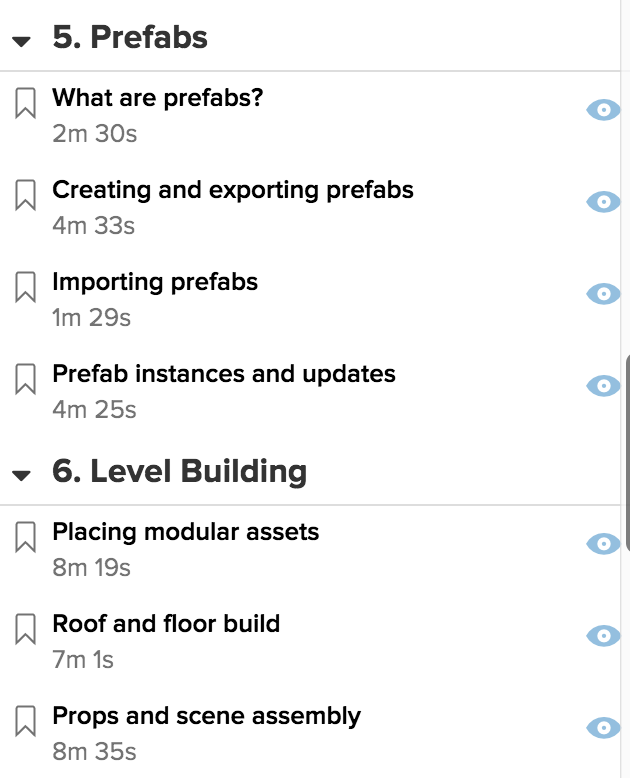Bookmark Props and scene assembly lesson

[x=25, y=721]
